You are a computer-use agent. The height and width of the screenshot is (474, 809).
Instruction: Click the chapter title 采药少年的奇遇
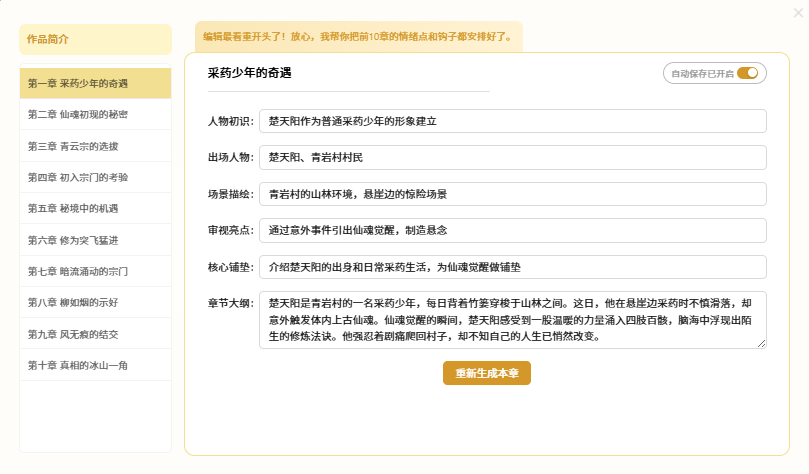pyautogui.click(x=250, y=73)
